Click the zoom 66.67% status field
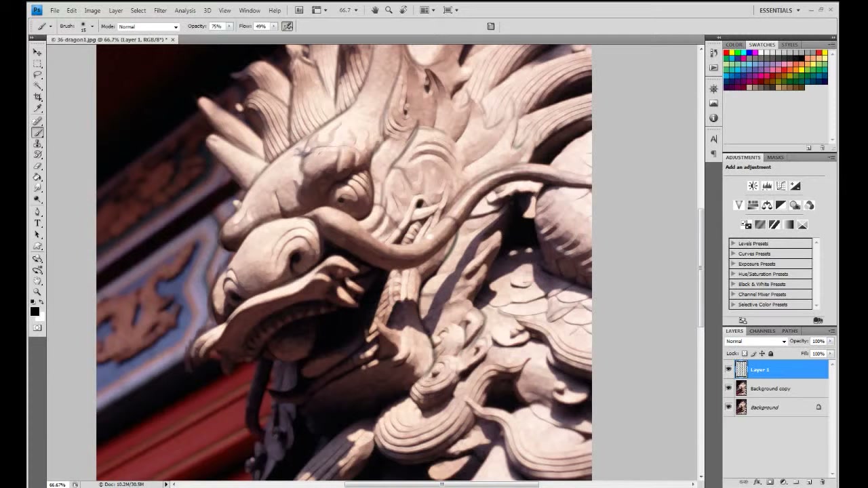The image size is (868, 488). [x=58, y=485]
